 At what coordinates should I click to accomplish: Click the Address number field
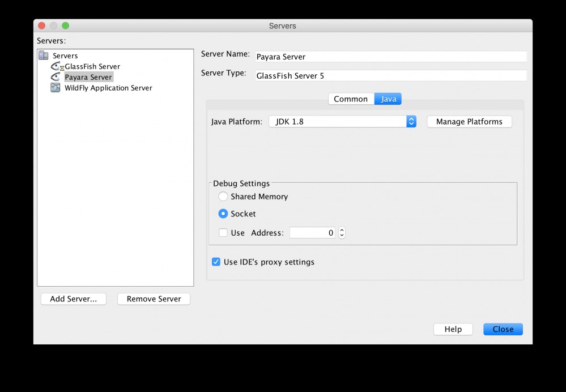point(312,232)
